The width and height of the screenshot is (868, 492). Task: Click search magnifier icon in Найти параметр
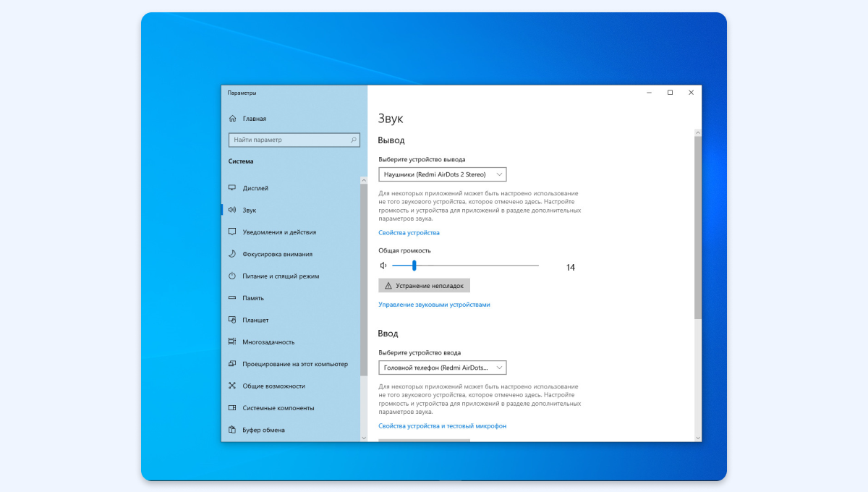pos(354,140)
